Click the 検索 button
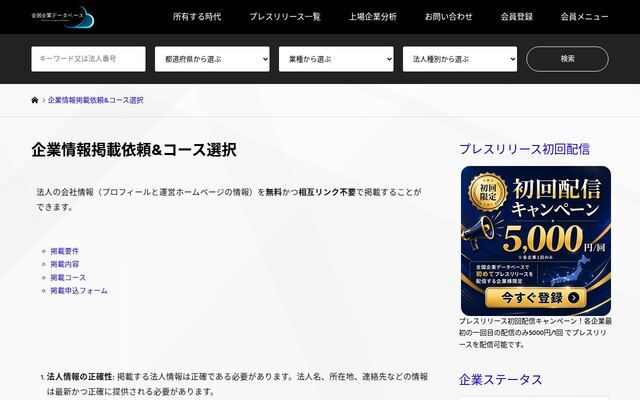The image size is (640, 400). [x=567, y=59]
